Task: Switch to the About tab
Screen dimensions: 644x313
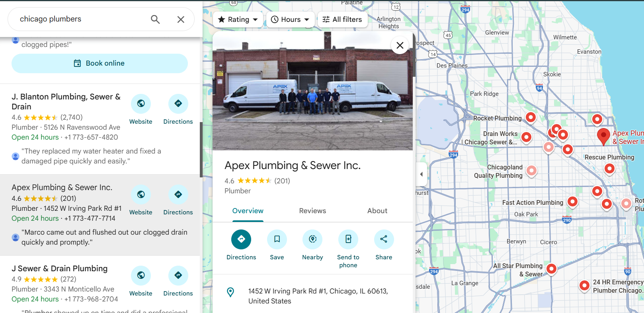Action: pos(377,211)
